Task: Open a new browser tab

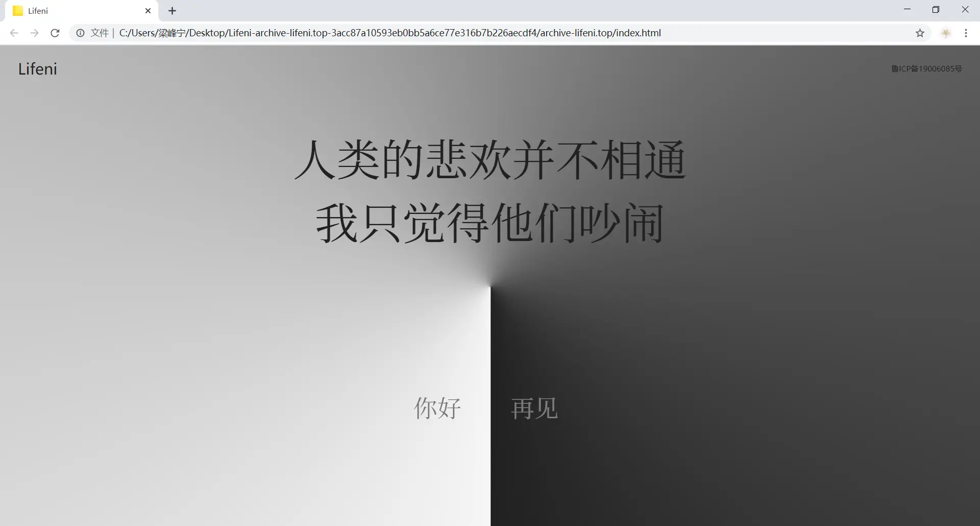Action: [x=172, y=11]
